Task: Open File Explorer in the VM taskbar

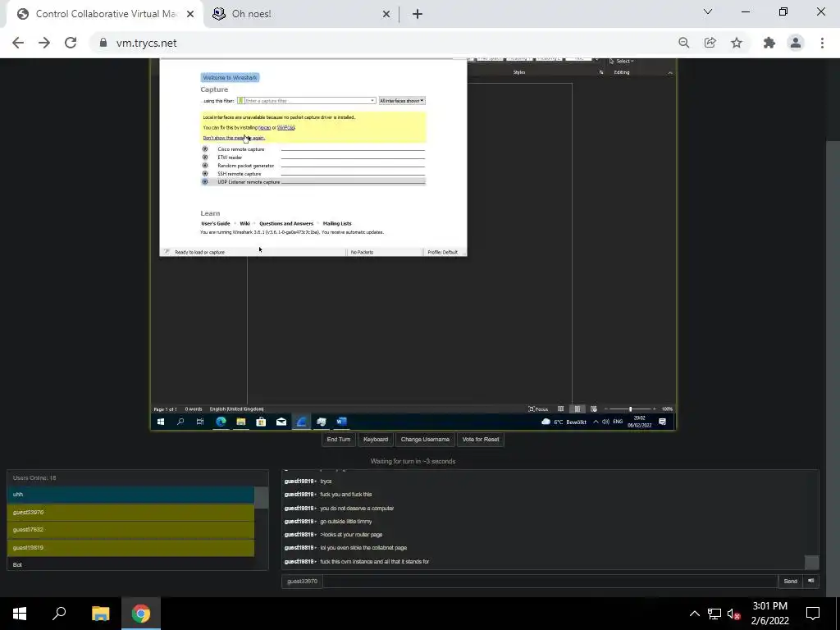Action: pyautogui.click(x=241, y=422)
